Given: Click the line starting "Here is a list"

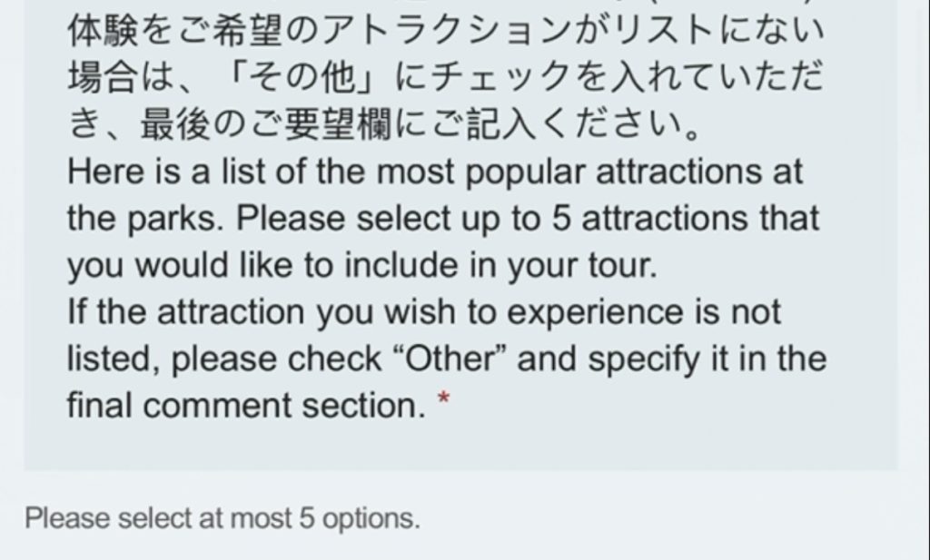Looking at the screenshot, I should (x=435, y=172).
